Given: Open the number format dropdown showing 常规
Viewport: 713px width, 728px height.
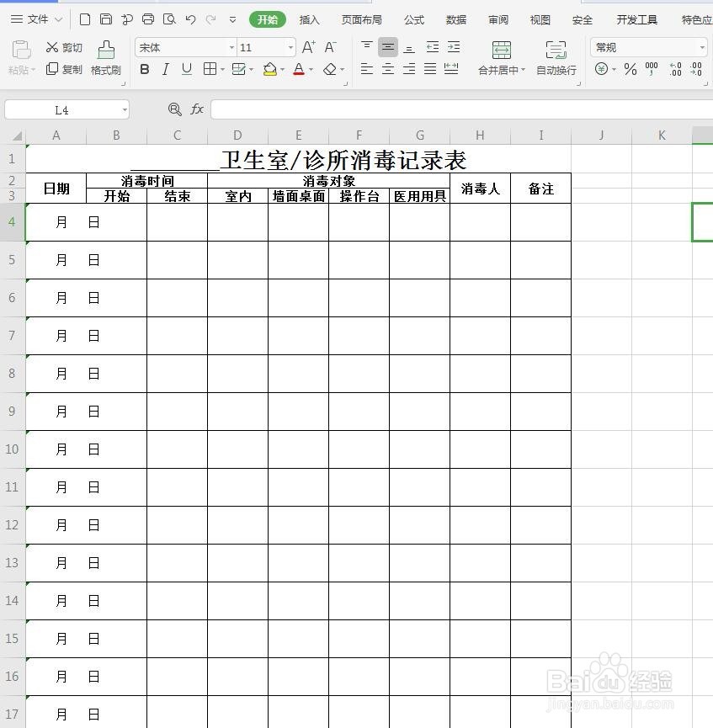Looking at the screenshot, I should pyautogui.click(x=702, y=47).
